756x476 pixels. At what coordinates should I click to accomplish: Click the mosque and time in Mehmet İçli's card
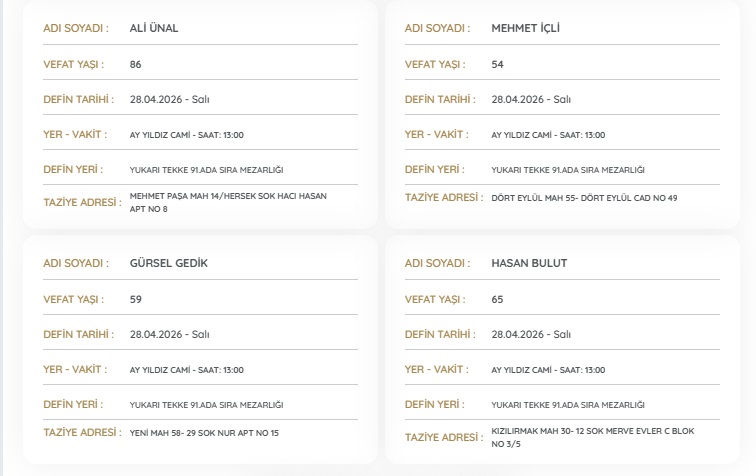click(548, 135)
